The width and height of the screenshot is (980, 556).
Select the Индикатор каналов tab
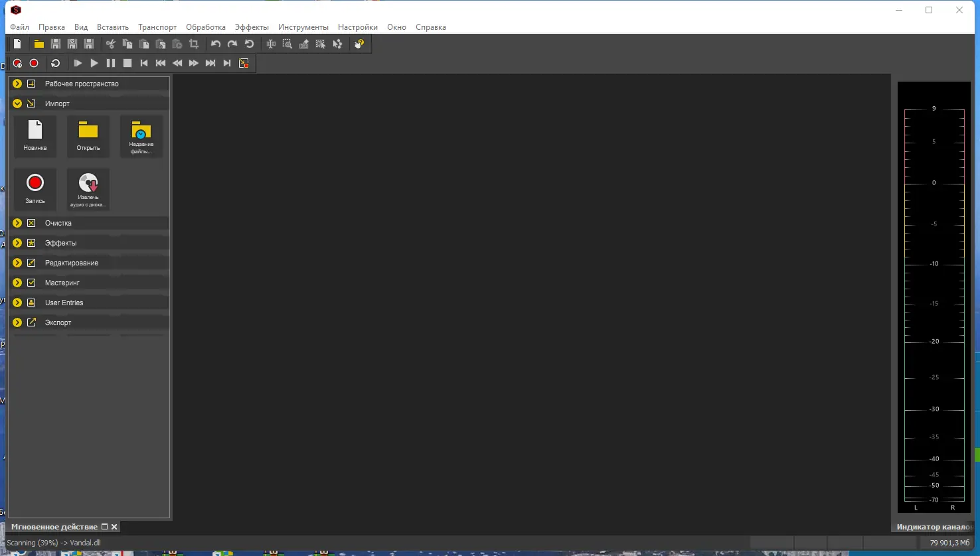[x=934, y=527]
